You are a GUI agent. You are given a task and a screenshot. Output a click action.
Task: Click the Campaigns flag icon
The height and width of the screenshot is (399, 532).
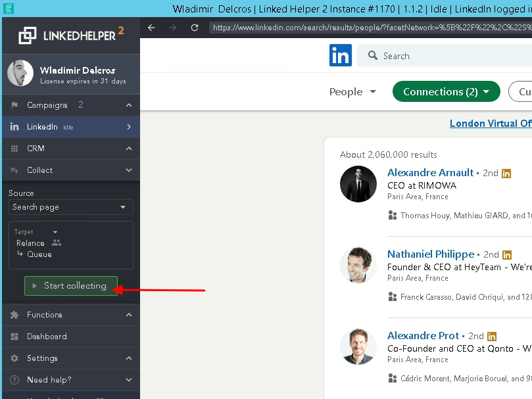pyautogui.click(x=14, y=105)
